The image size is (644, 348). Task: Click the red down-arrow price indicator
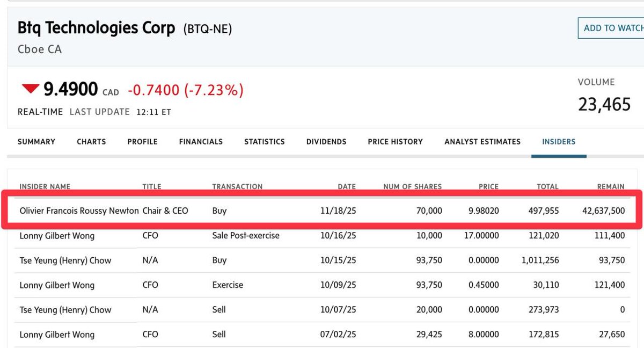[31, 89]
